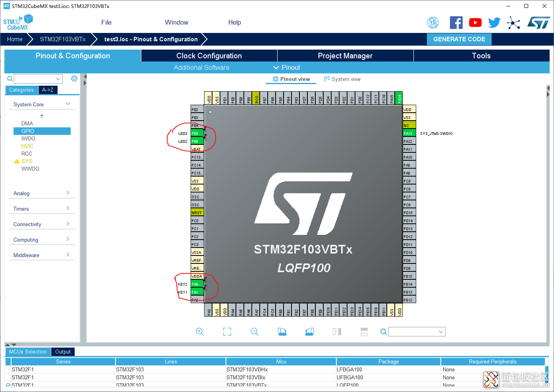Screen dimensions: 554x392
Task: Click the STM32F103VBTx breadcrumb
Action: 63,39
